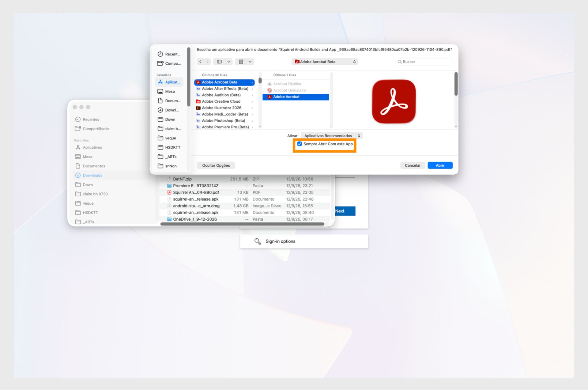
Task: Click the Cancelar button
Action: point(413,165)
